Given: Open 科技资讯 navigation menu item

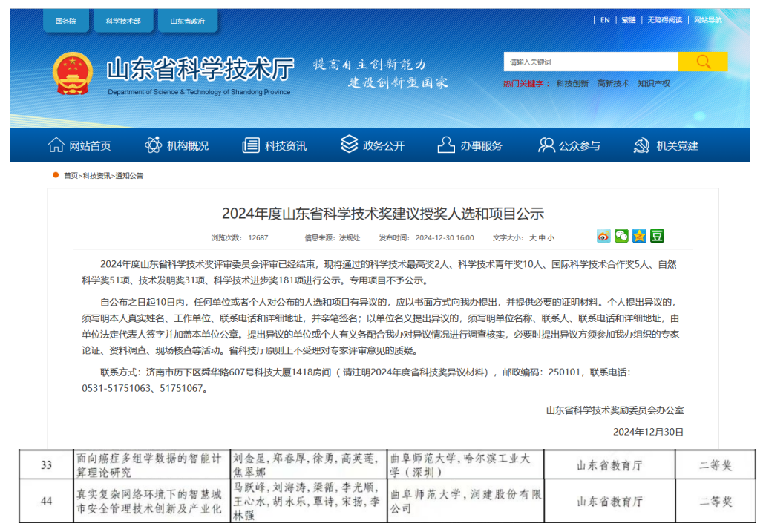Looking at the screenshot, I should point(275,145).
